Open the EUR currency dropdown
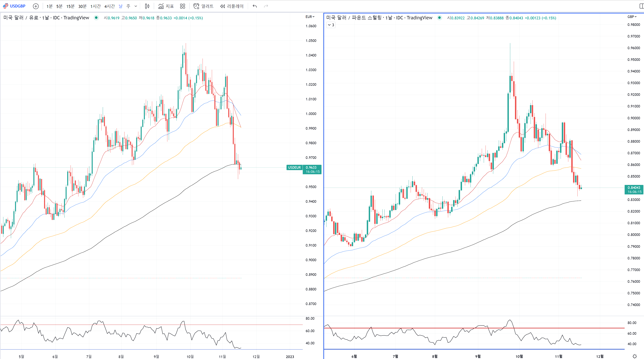Image resolution: width=644 pixels, height=359 pixels. tap(310, 17)
